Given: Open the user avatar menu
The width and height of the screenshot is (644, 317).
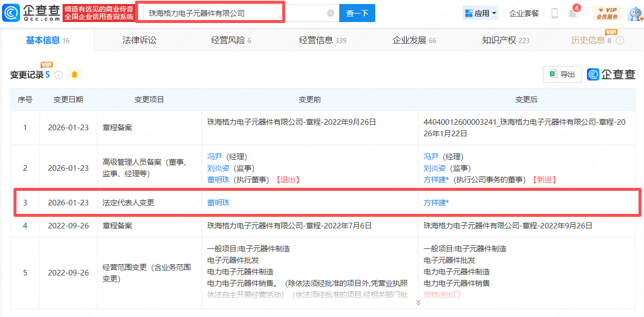Looking at the screenshot, I should (634, 14).
